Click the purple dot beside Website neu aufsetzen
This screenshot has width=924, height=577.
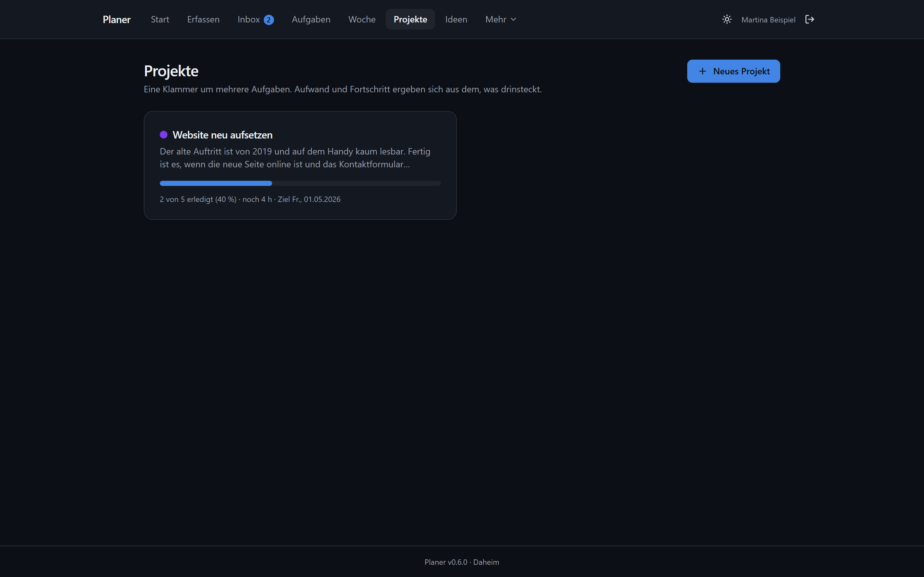coord(163,135)
